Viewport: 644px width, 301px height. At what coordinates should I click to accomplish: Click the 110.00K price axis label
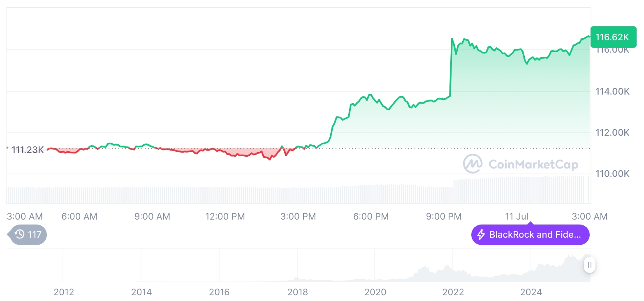click(612, 174)
